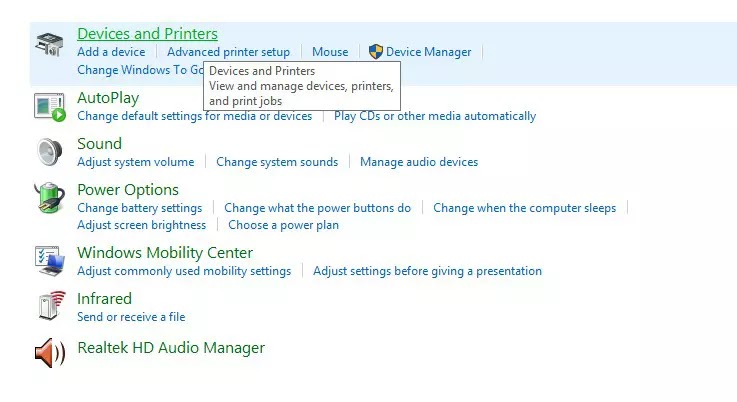Open the Windows Mobility Center icon
The image size is (737, 402).
pyautogui.click(x=49, y=261)
